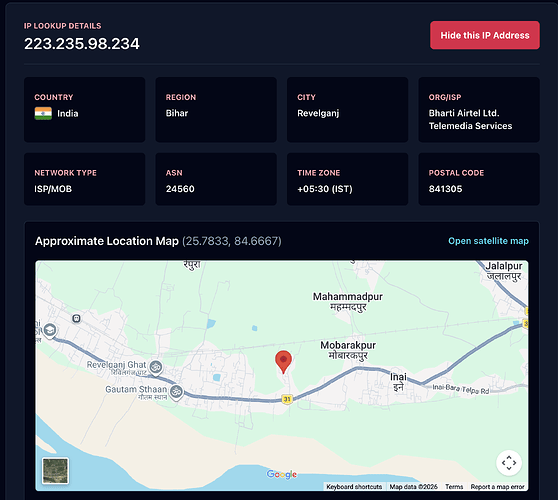Viewport: 558px width, 500px height.
Task: Click the postal code 841305 value
Action: pos(445,189)
